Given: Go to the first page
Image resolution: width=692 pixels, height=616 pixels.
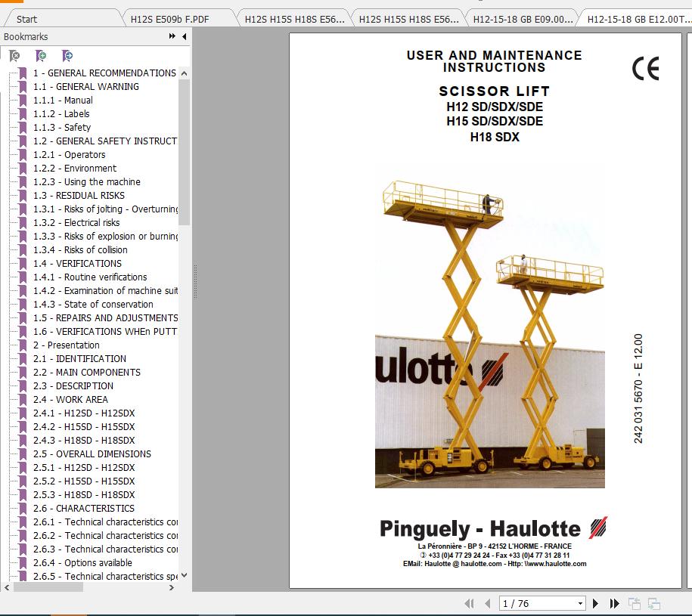Looking at the screenshot, I should pyautogui.click(x=469, y=603).
